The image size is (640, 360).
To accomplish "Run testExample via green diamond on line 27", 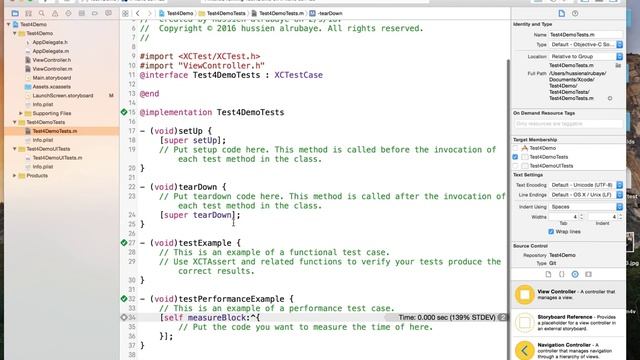I will 124,242.
